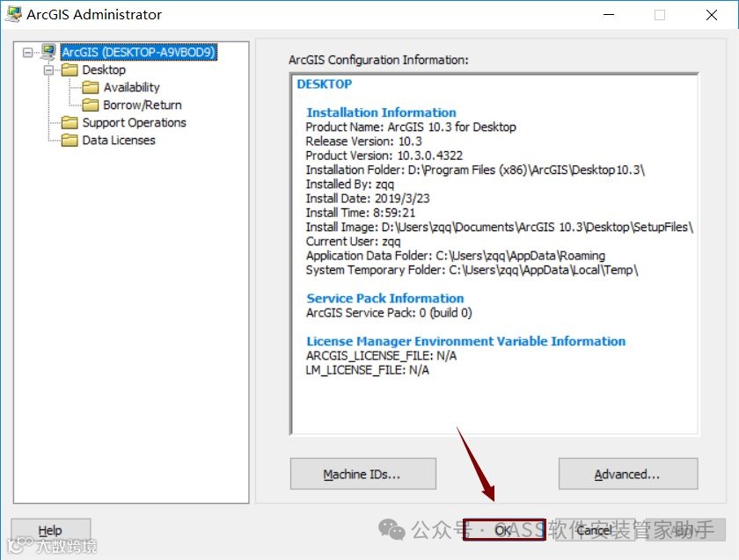Click the Cancel button
This screenshot has width=739, height=560.
594,530
